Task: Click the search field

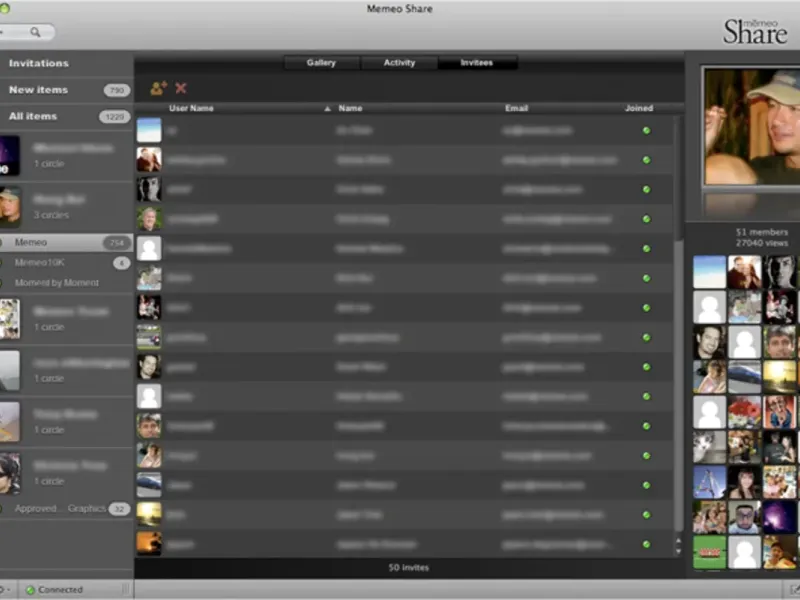Action: tap(27, 32)
